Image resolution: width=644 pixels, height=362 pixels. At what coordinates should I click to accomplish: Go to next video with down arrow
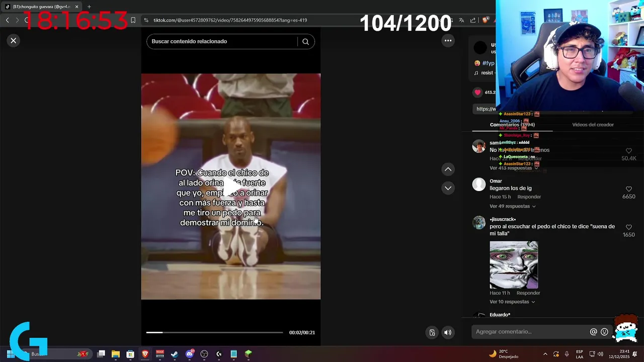[x=448, y=188]
